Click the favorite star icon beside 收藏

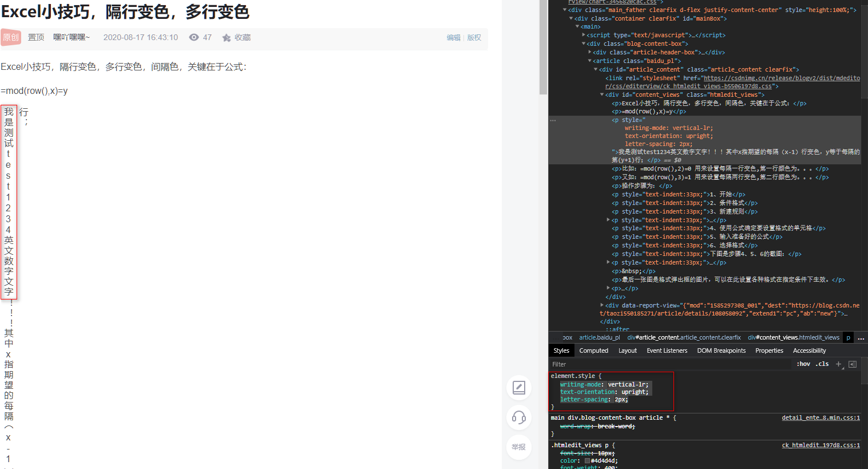click(227, 38)
